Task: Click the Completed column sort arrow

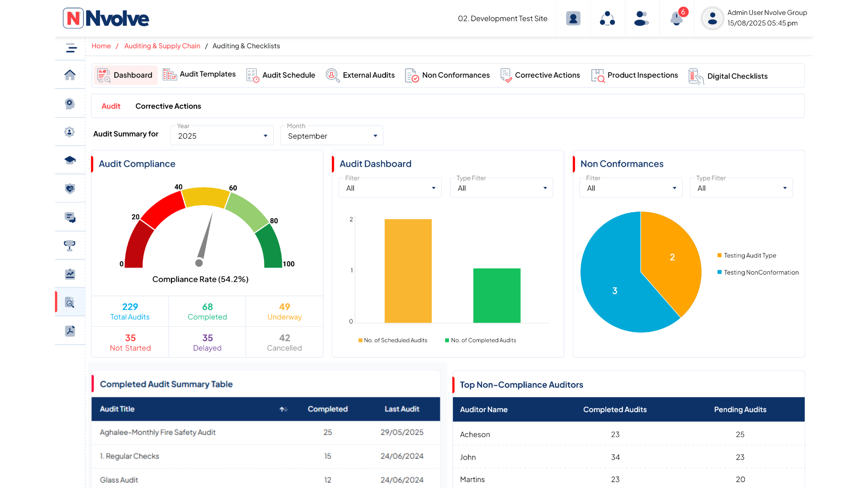Action: (x=283, y=409)
